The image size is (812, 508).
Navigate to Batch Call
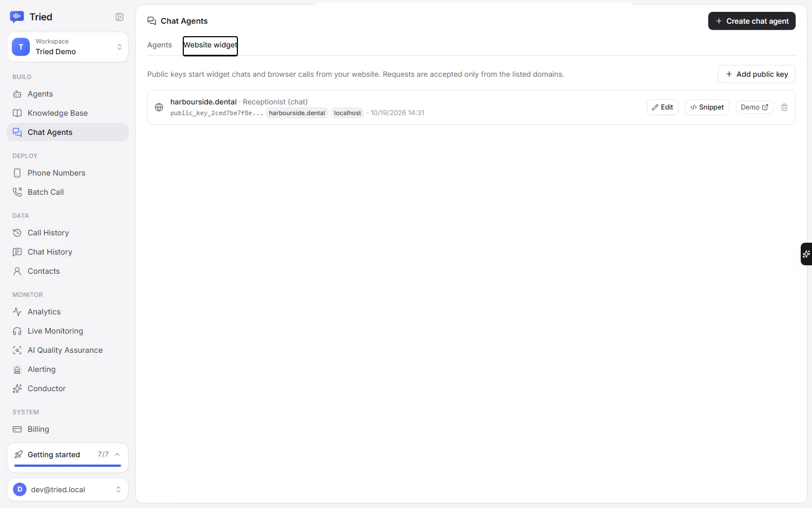pos(68,192)
